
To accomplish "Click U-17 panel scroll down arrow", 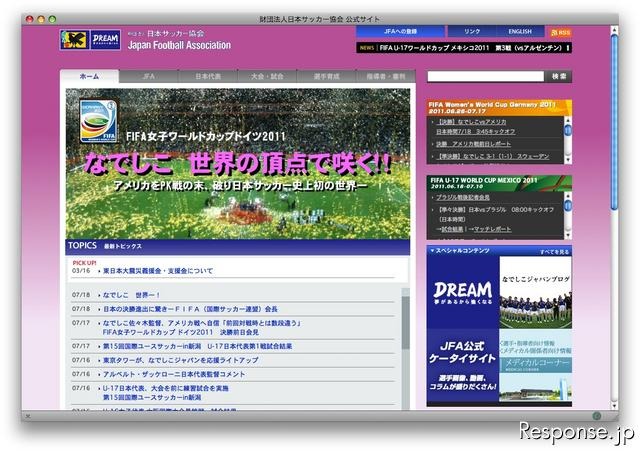I will click(x=567, y=235).
